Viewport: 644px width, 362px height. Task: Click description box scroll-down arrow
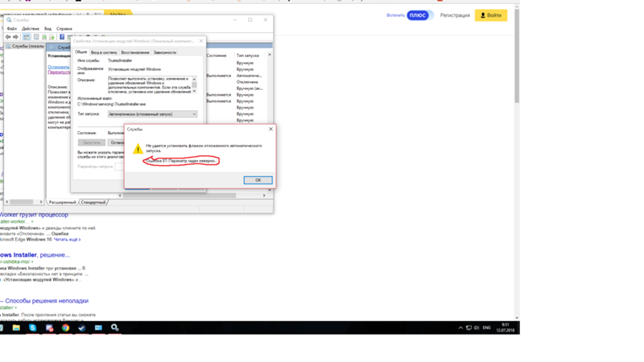[194, 91]
